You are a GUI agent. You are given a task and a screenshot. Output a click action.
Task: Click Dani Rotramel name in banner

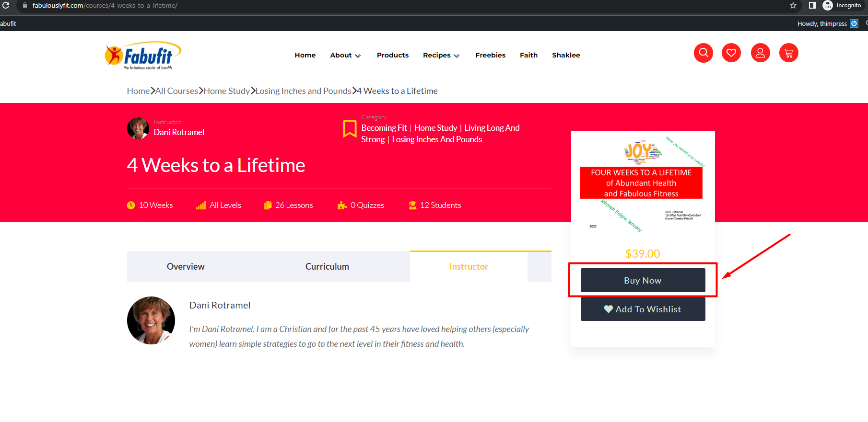pyautogui.click(x=179, y=132)
